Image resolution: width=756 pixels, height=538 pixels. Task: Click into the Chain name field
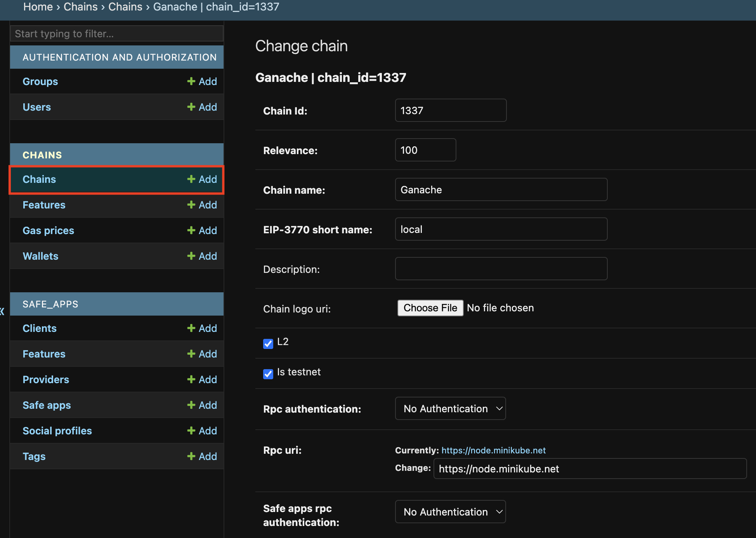point(501,190)
